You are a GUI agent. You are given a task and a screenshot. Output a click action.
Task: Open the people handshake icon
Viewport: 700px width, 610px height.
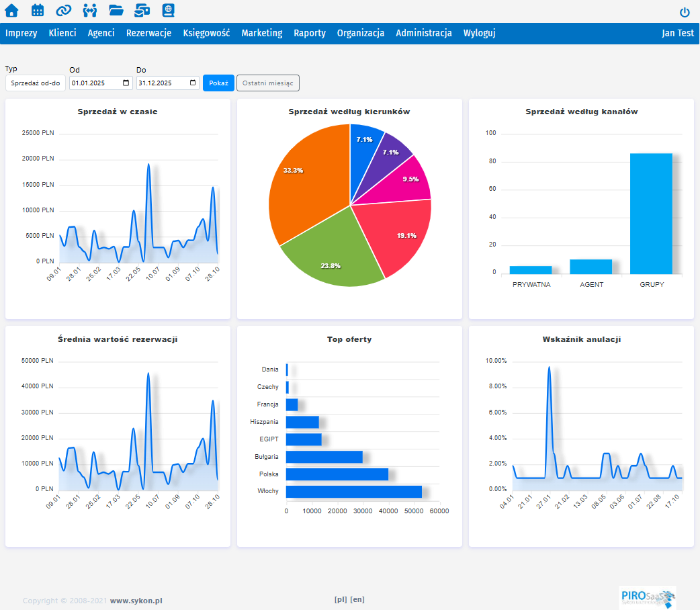89,11
